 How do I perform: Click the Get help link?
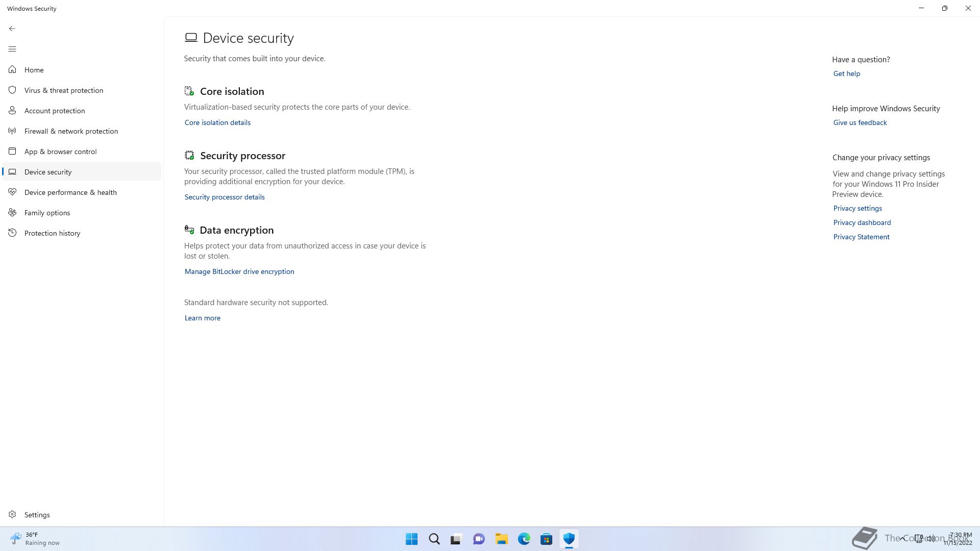tap(847, 73)
